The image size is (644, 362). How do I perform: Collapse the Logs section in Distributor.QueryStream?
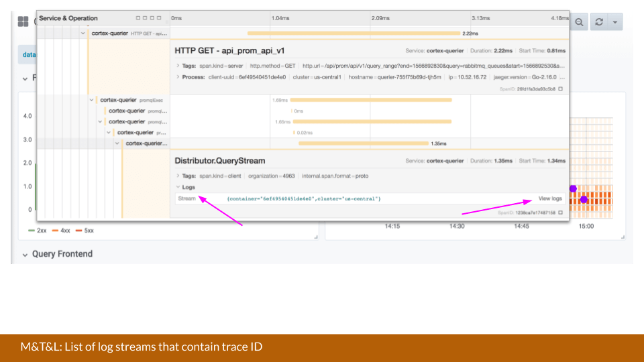click(x=178, y=187)
